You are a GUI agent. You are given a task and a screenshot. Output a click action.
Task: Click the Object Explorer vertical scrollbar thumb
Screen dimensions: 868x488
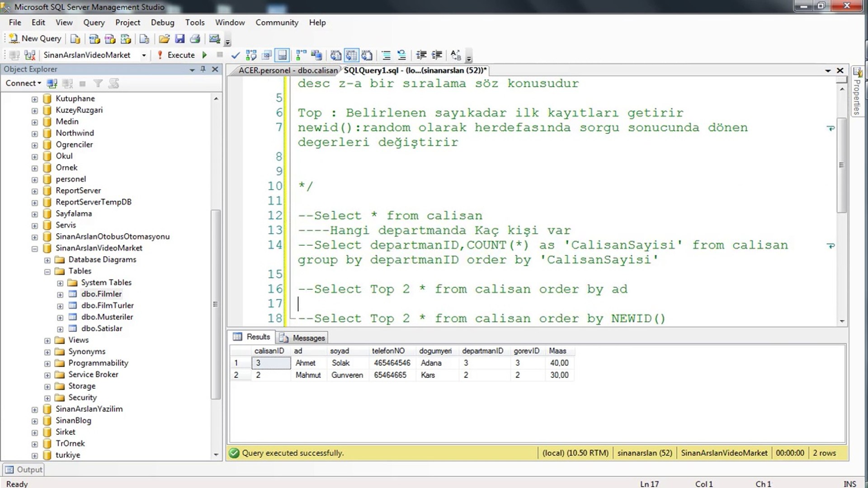click(216, 304)
